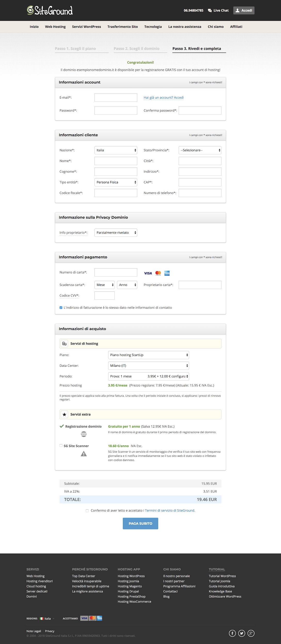This screenshot has width=281, height=644.
Task: Click the Password input field
Action: pyautogui.click(x=116, y=111)
